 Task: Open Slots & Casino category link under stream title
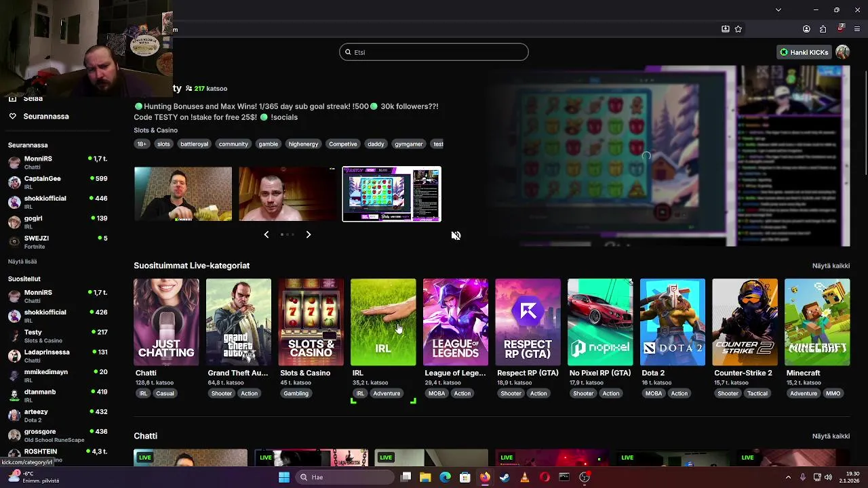(156, 130)
